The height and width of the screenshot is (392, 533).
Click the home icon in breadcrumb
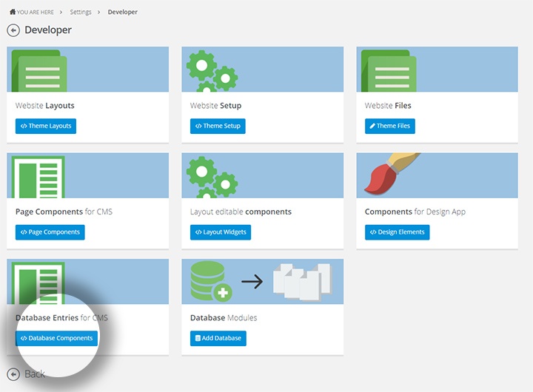coord(13,12)
